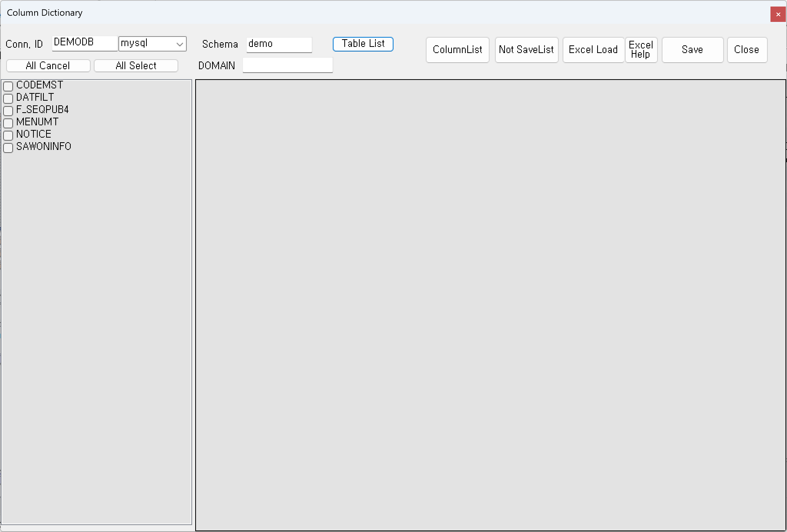Tick the CODEMST table checkbox
This screenshot has height=532, width=787.
point(8,86)
